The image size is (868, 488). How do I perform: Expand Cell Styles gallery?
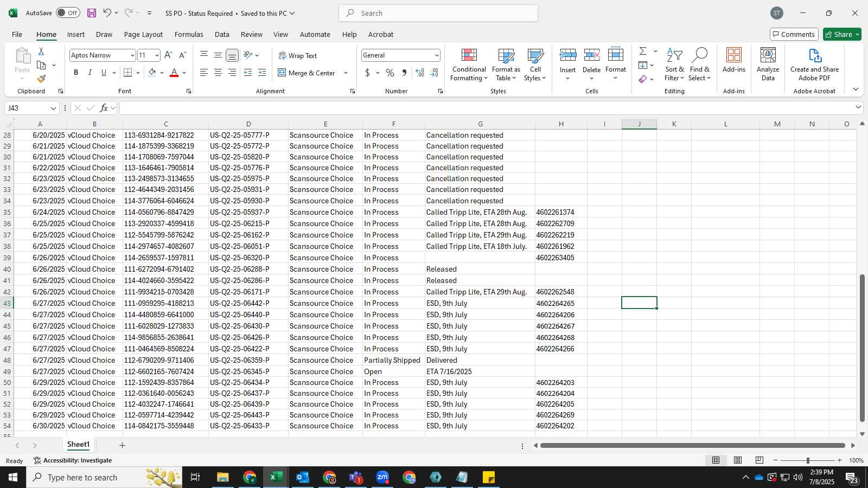click(535, 65)
